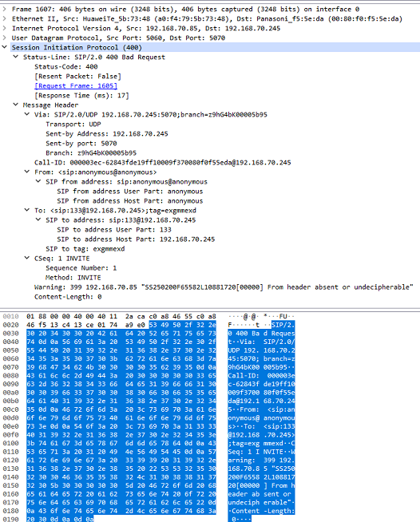The height and width of the screenshot is (522, 420).
Task: Click hex bytes at offset 0030
Action: pyautogui.click(x=121, y=334)
